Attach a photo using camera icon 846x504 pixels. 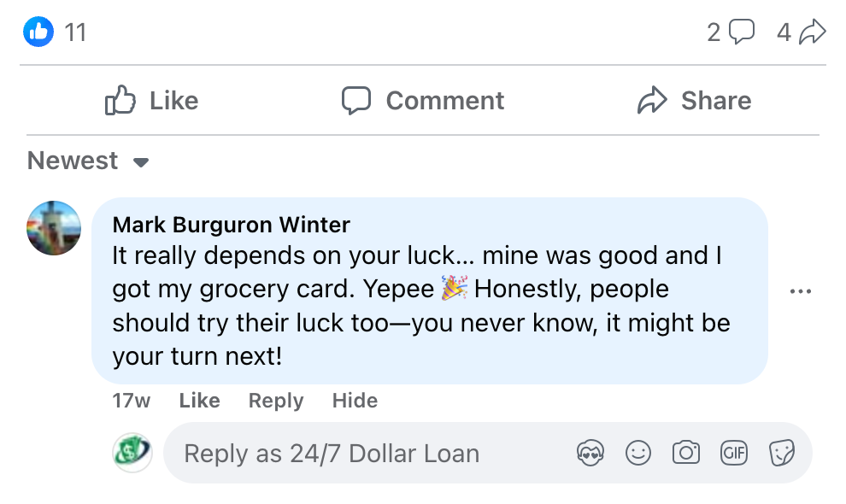click(x=685, y=453)
